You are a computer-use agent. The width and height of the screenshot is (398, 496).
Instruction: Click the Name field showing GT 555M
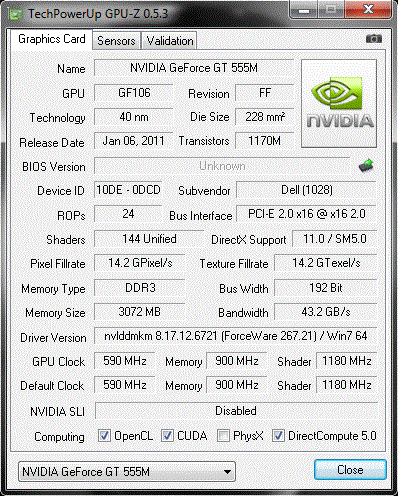click(194, 68)
